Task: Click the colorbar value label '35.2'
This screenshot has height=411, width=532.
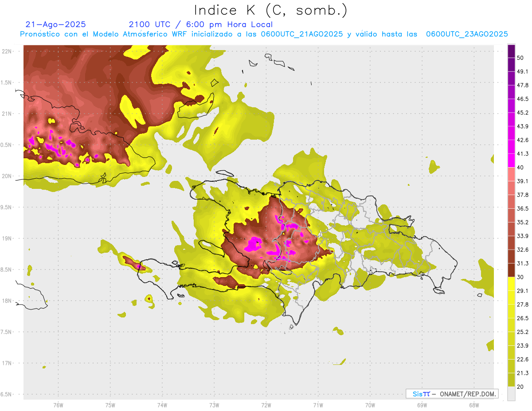Action: click(x=523, y=222)
